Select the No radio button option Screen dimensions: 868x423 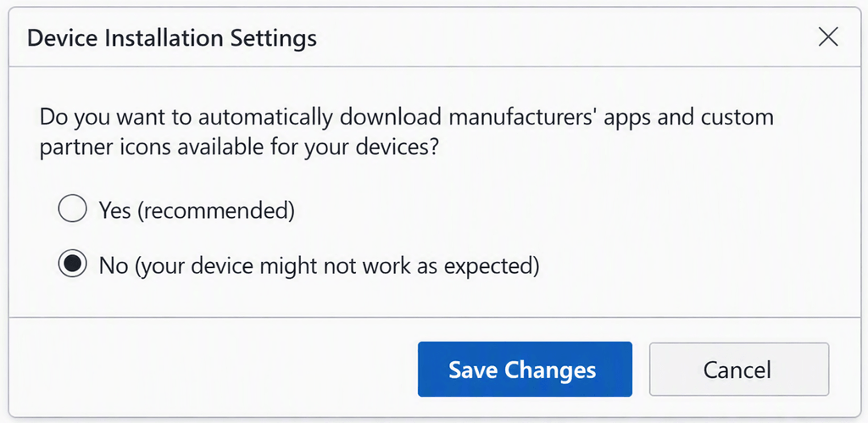[73, 264]
